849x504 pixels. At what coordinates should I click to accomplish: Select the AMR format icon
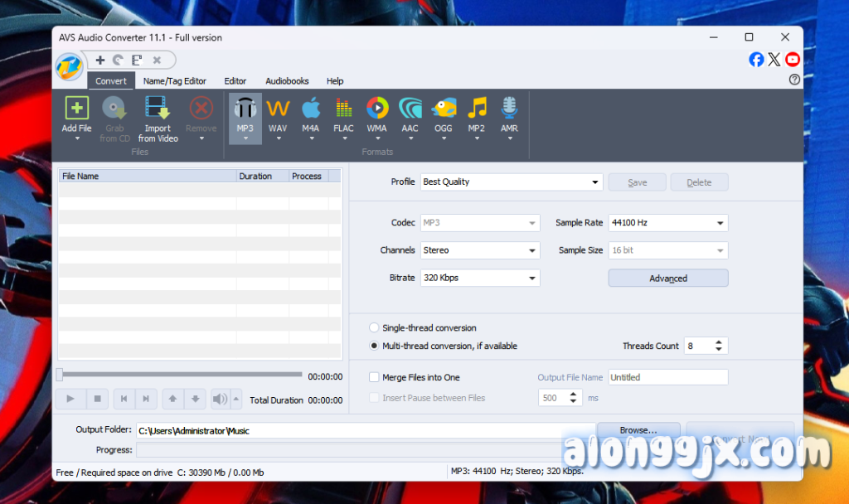coord(509,109)
